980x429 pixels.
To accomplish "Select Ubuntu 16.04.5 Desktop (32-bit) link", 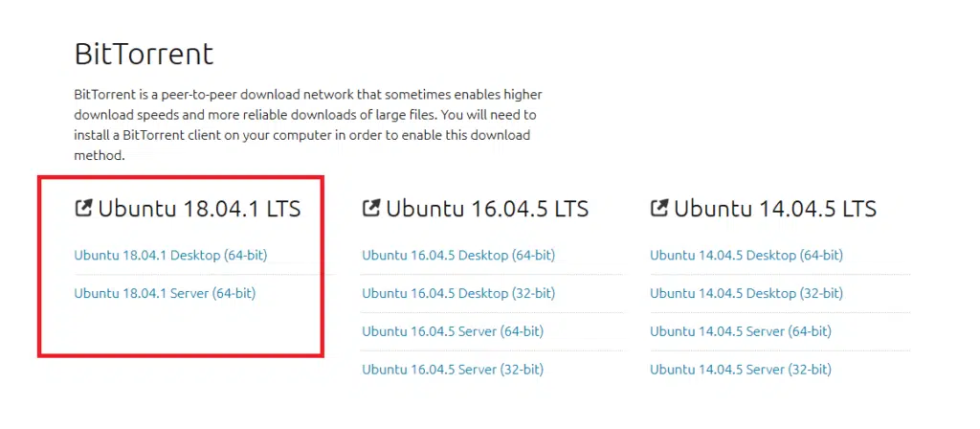I will click(x=458, y=293).
